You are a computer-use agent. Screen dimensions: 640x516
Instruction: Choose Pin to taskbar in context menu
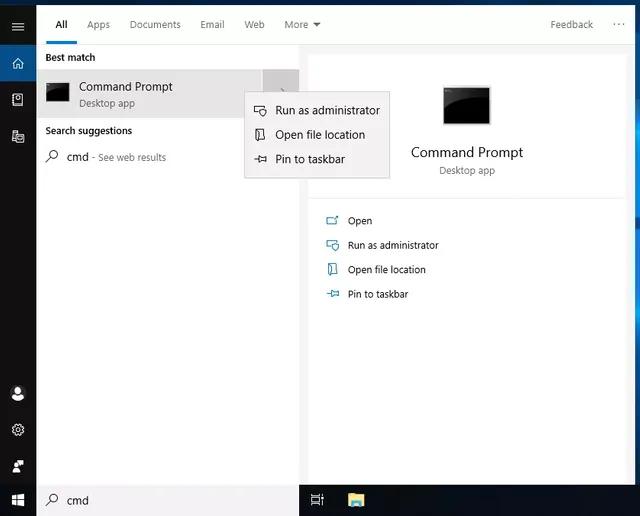(x=317, y=159)
